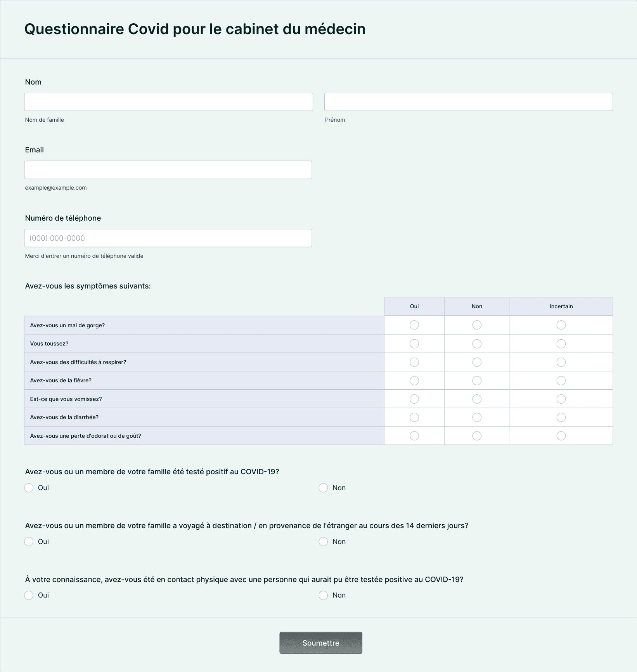Select Non for vomissez question
This screenshot has width=637, height=672.
click(x=477, y=399)
